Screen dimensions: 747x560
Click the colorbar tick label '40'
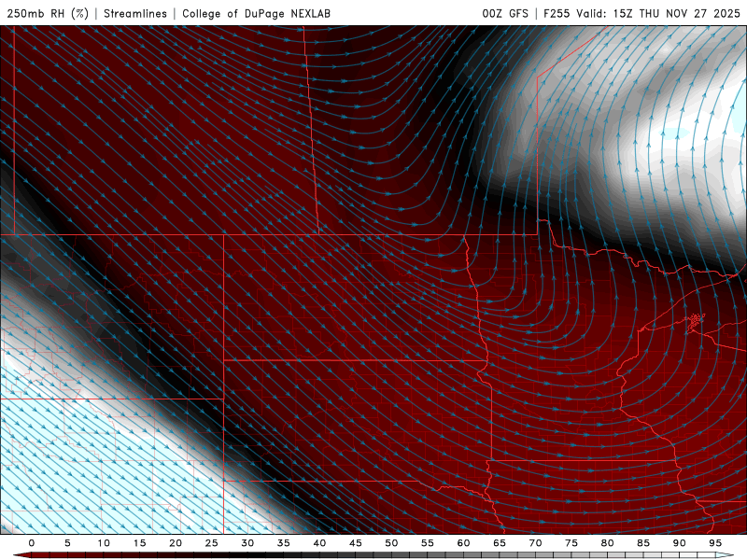pos(319,543)
